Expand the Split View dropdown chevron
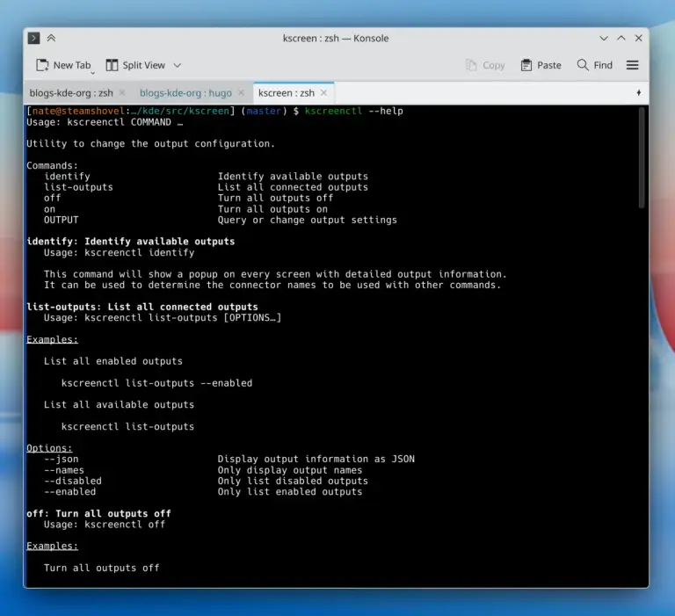This screenshot has width=675, height=616. pyautogui.click(x=178, y=65)
